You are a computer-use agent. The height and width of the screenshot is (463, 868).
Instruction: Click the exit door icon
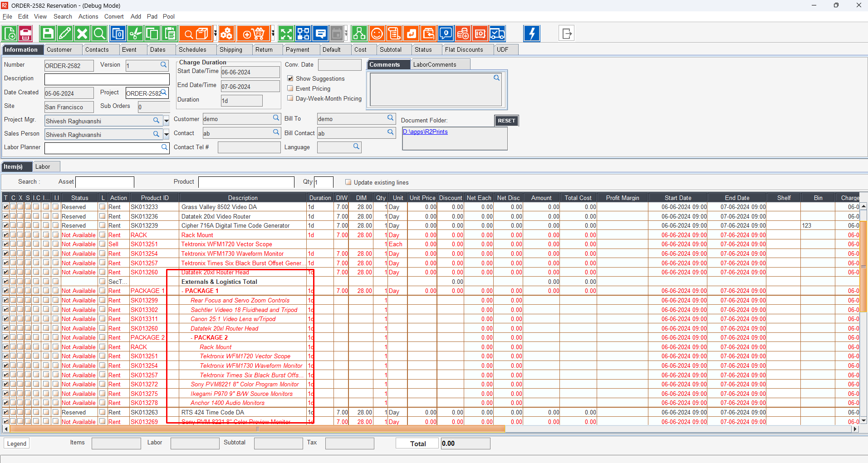(x=567, y=34)
